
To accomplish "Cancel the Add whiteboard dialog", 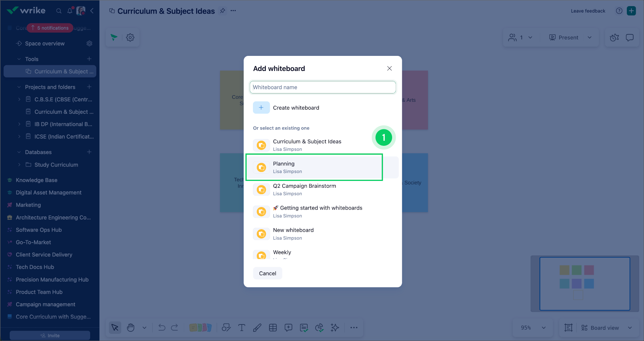I will tap(268, 273).
